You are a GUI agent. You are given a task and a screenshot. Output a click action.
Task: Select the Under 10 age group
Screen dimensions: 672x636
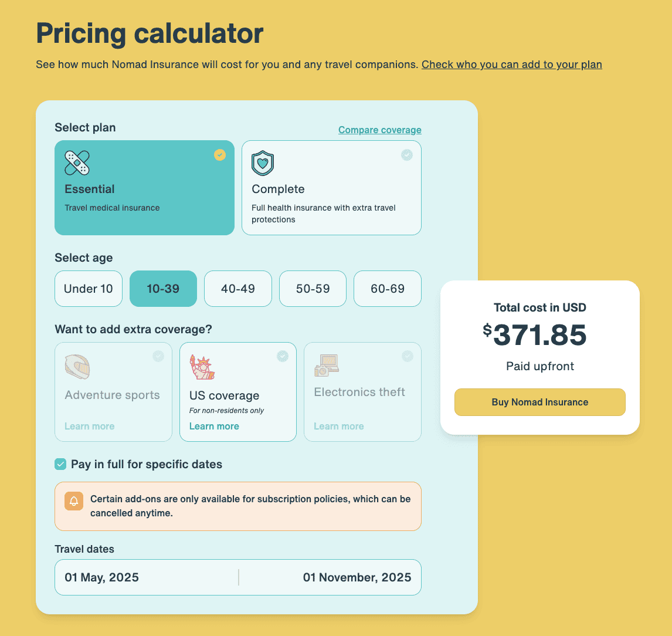(89, 289)
